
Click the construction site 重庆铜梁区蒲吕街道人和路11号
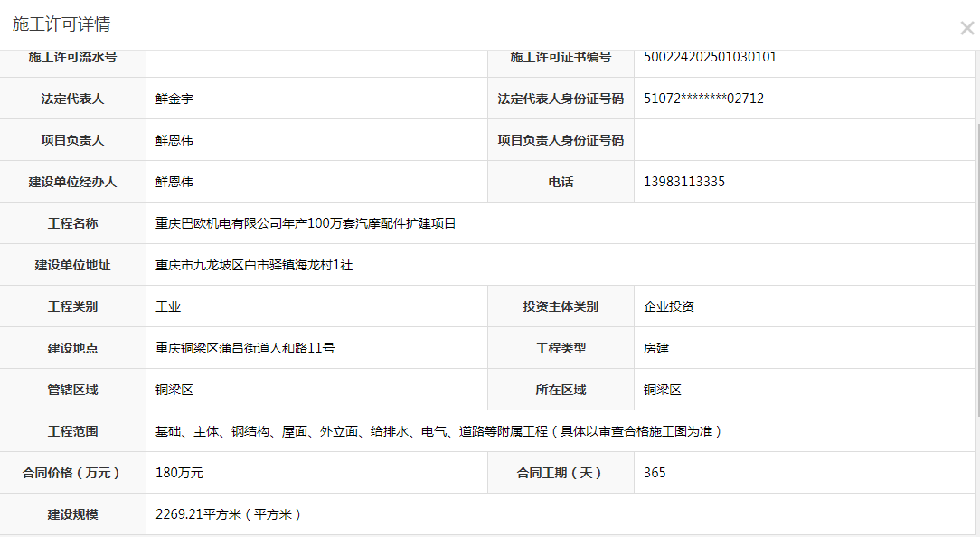pyautogui.click(x=245, y=348)
